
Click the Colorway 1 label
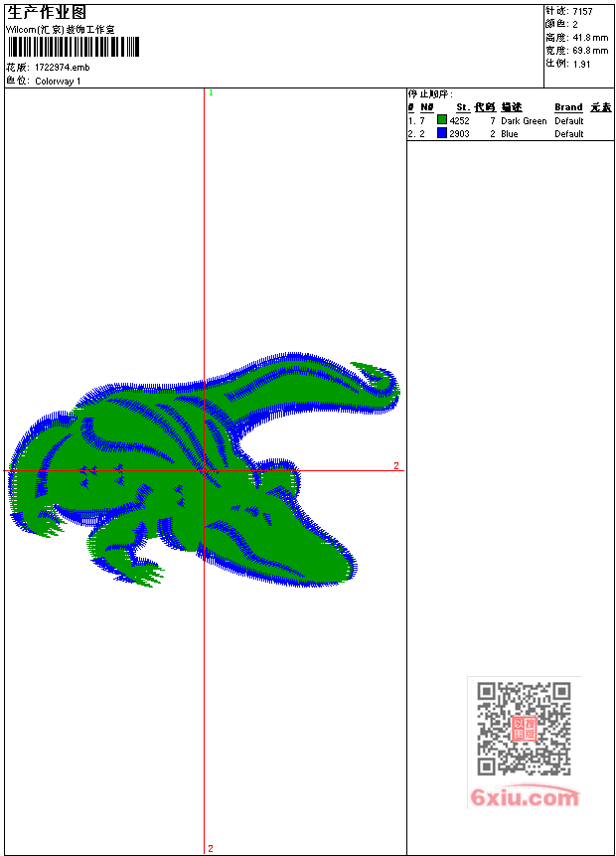[x=58, y=82]
